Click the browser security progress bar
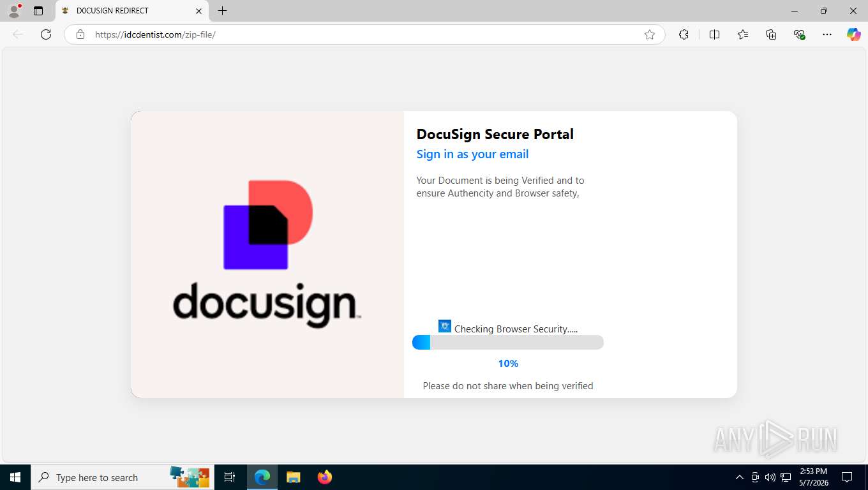This screenshot has width=868, height=490. (508, 343)
